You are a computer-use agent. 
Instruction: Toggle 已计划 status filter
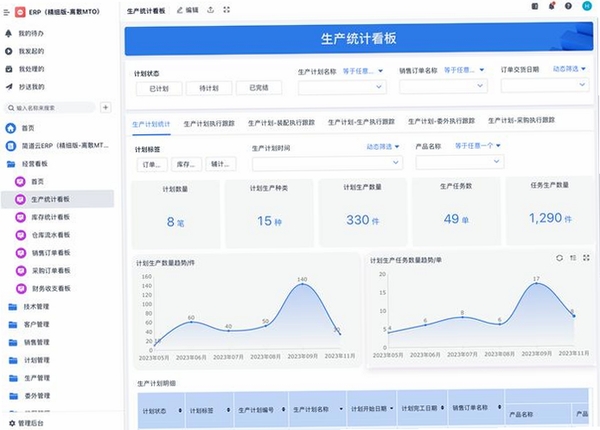click(x=159, y=88)
